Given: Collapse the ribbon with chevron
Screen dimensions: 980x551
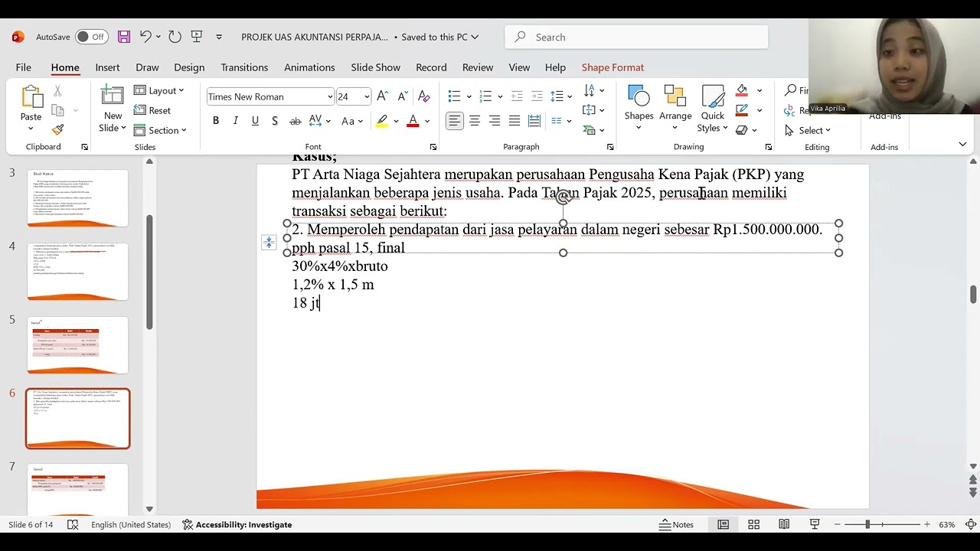Looking at the screenshot, I should click(962, 144).
